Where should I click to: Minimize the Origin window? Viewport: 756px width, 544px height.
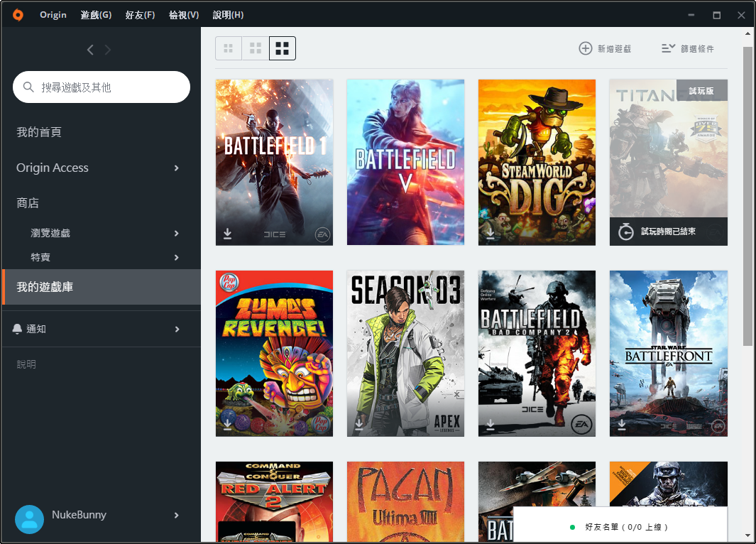[x=691, y=15]
